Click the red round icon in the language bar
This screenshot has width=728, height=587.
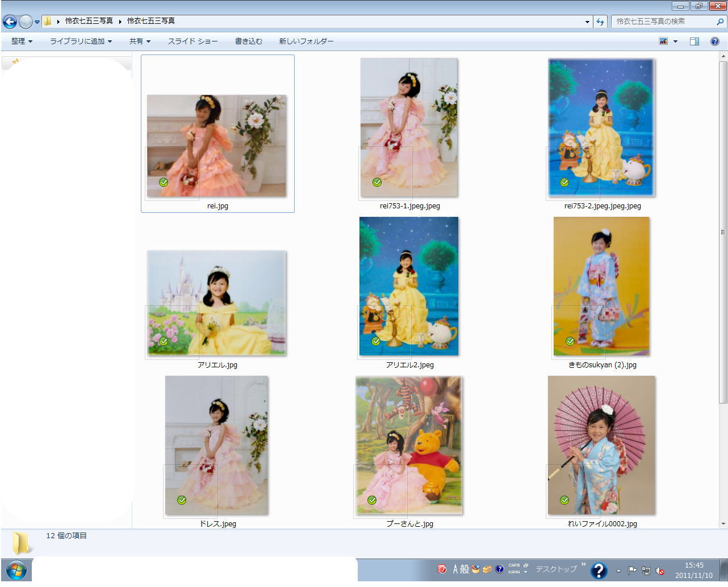[x=442, y=569]
